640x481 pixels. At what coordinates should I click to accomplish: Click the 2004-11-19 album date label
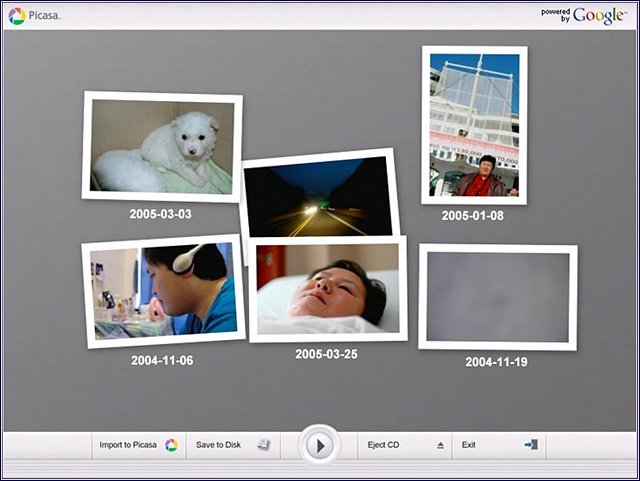[x=496, y=362]
